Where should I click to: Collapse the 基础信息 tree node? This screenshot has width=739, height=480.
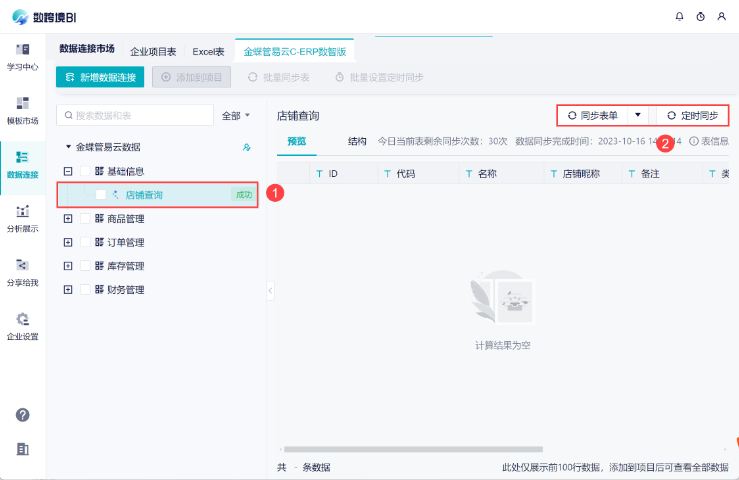coord(68,171)
